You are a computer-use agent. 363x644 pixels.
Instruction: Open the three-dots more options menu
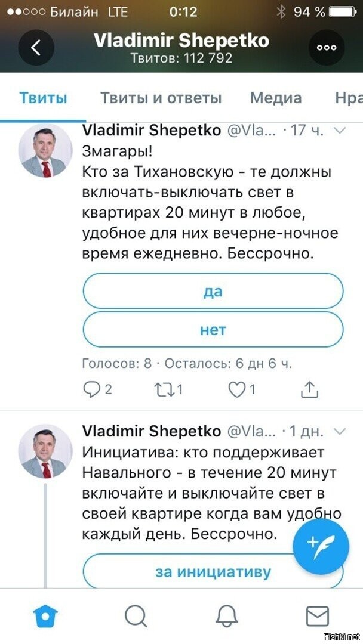(327, 47)
